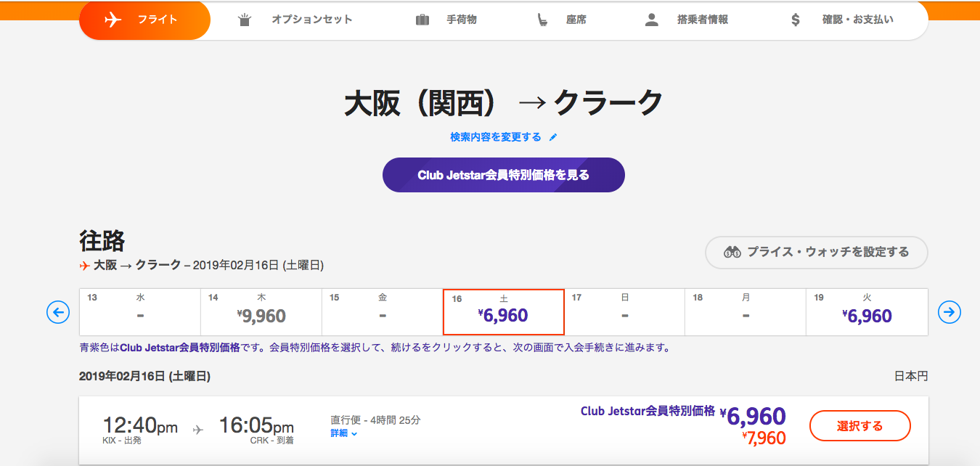Viewport: 980px width, 466px height.
Task: Click the 2019年02月16日 (土曜日) date header above flight
Action: (145, 376)
